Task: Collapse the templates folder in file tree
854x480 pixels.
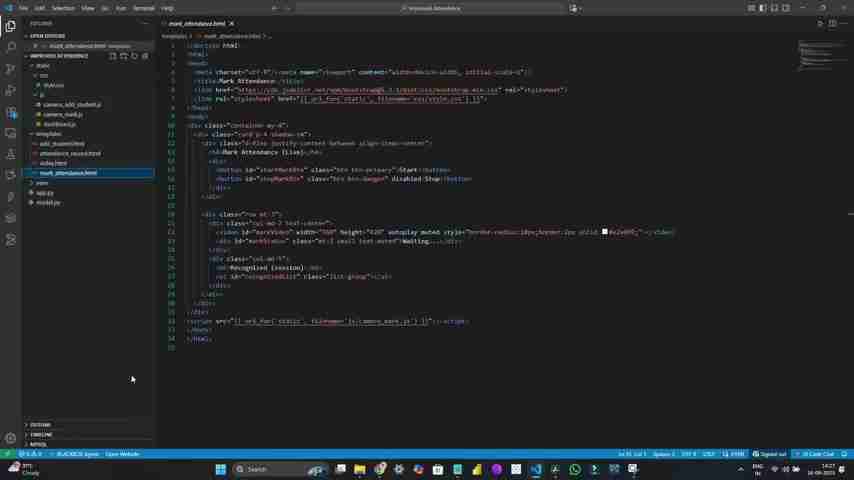Action: click(x=49, y=134)
